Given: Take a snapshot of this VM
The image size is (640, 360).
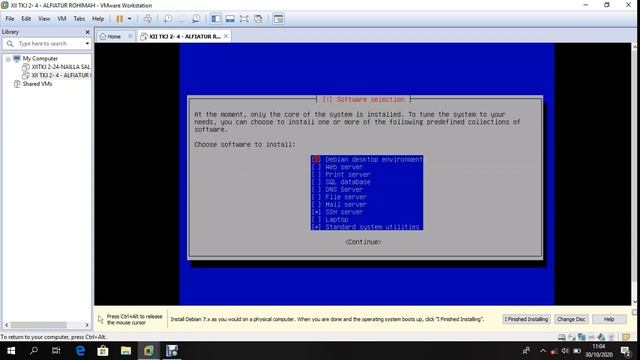Looking at the screenshot, I should click(168, 19).
